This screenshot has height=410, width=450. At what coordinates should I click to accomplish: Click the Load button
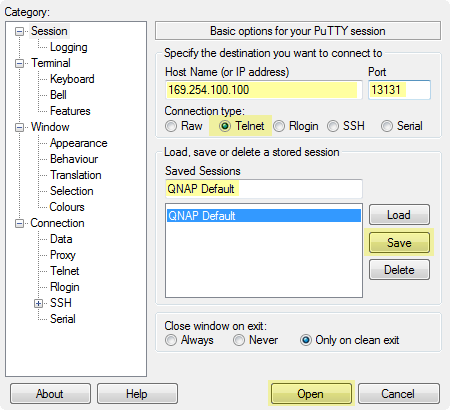399,215
